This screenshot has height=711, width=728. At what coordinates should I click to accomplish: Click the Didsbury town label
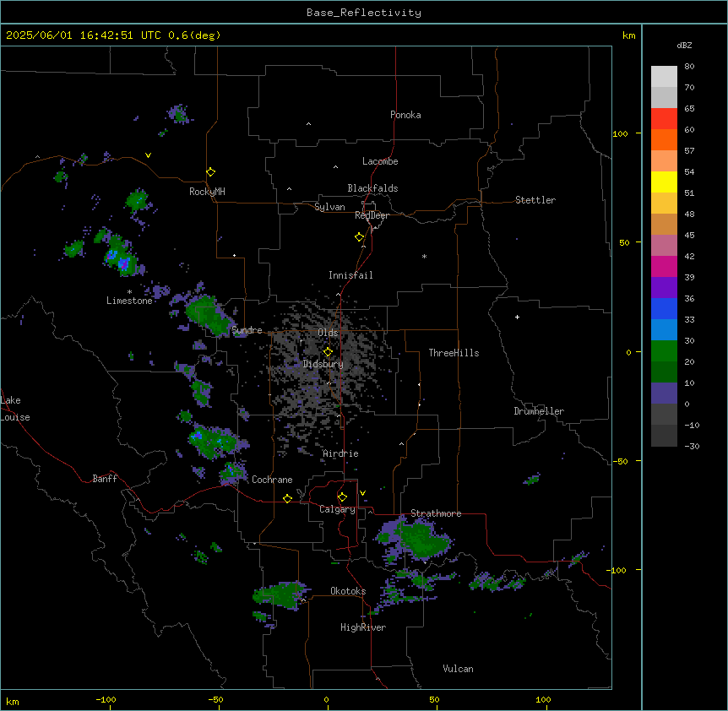pyautogui.click(x=323, y=364)
